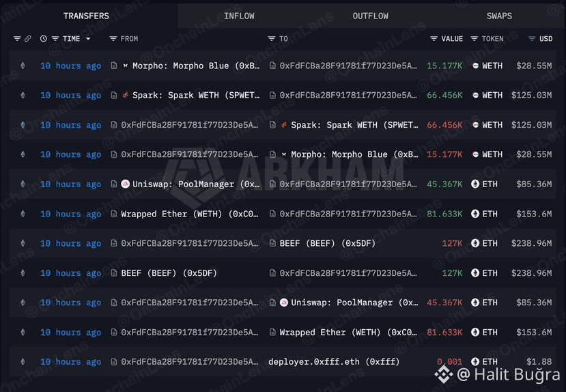The image size is (566, 392).
Task: Select red value 127K
Action: coord(452,244)
